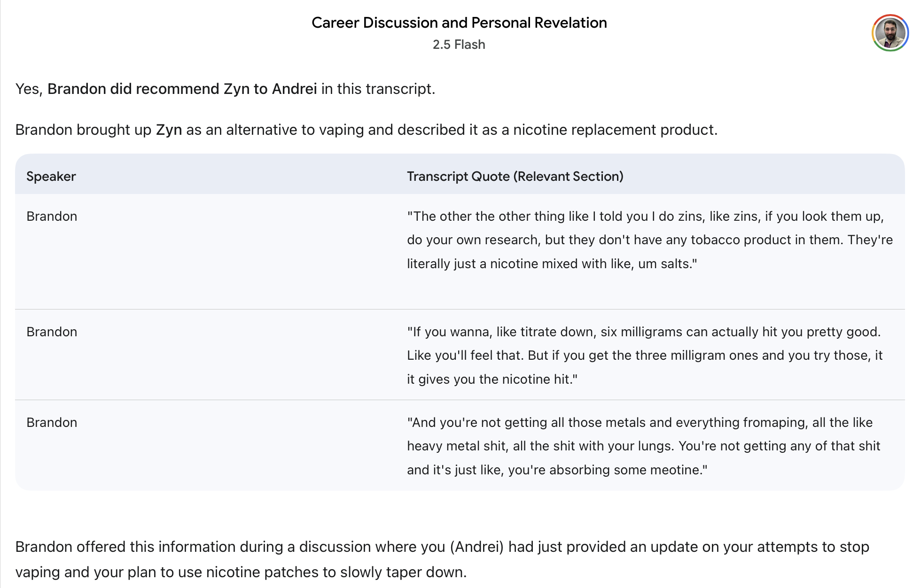Viewport: 913px width, 588px height.
Task: Click the Career Discussion and Personal Revelation title
Action: (459, 23)
